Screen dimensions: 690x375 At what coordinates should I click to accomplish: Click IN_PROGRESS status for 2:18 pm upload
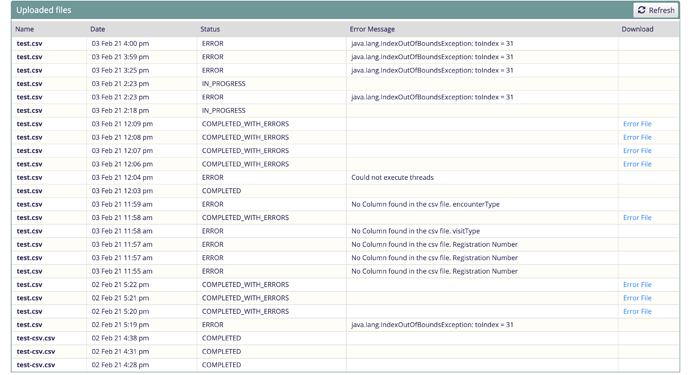(224, 110)
